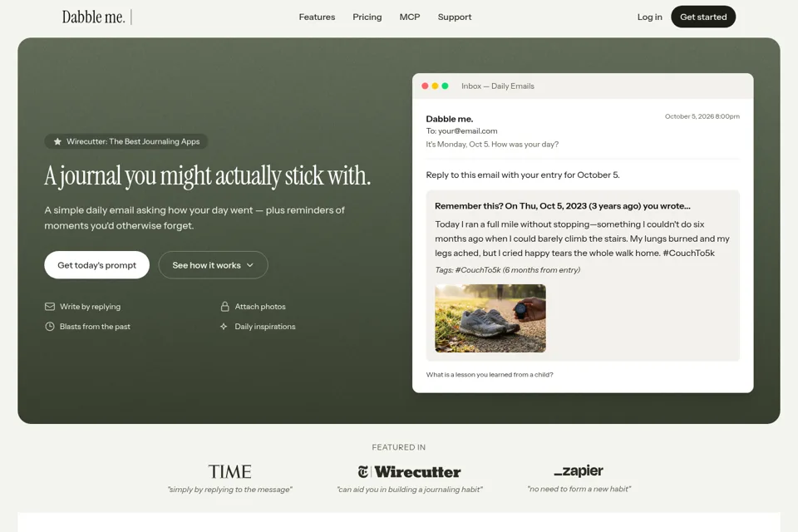
Task: Click the red dot in email mockup
Action: pos(425,86)
